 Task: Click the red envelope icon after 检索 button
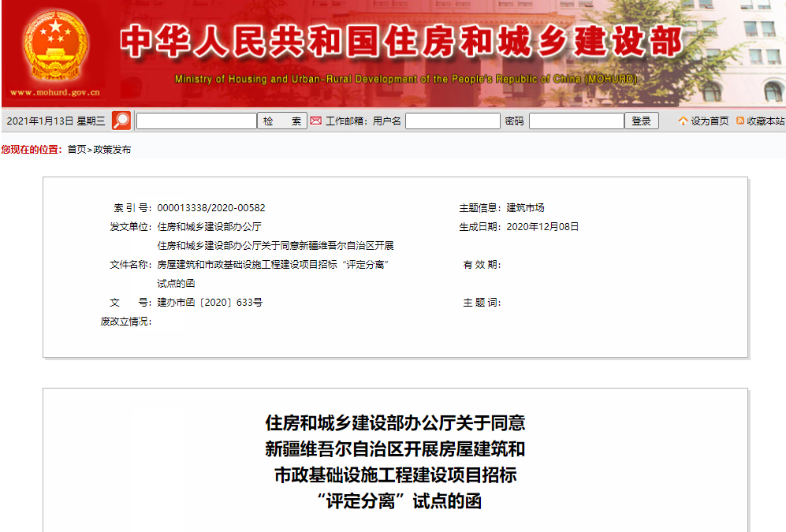tap(315, 121)
